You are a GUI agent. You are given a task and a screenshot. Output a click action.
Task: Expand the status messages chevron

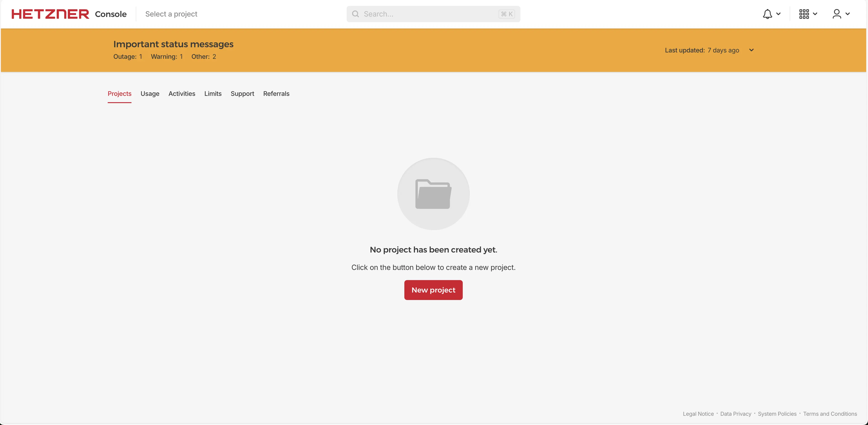tap(751, 50)
